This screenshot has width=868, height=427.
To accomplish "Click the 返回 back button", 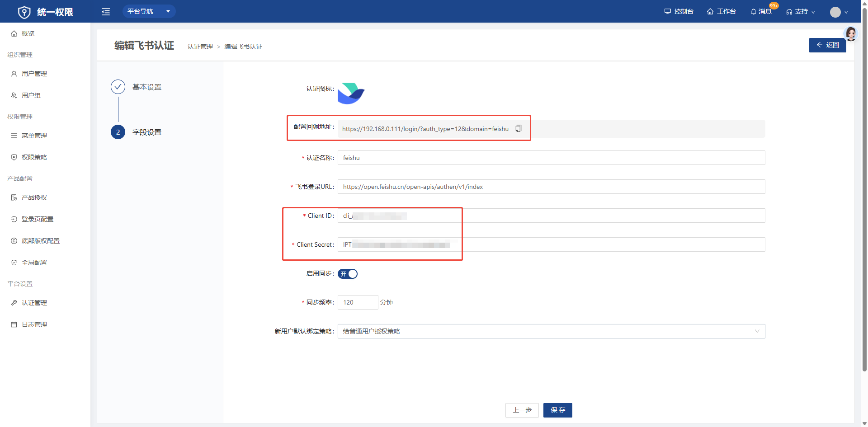I will [x=827, y=45].
